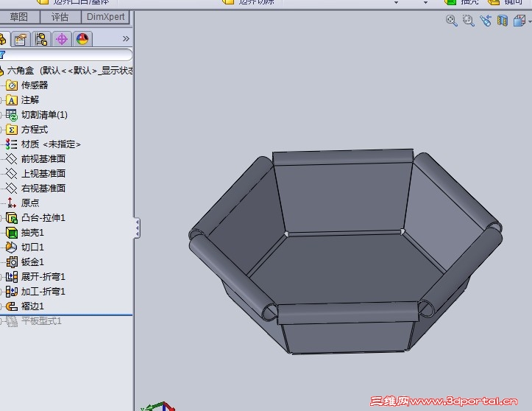Click the 切口1 text label
This screenshot has width=532, height=411.
(x=32, y=247)
